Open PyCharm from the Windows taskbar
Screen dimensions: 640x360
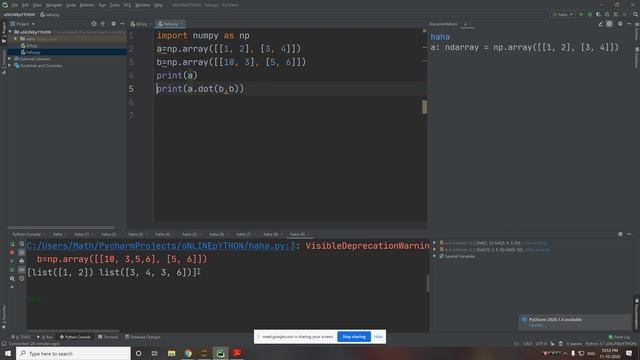pos(220,353)
